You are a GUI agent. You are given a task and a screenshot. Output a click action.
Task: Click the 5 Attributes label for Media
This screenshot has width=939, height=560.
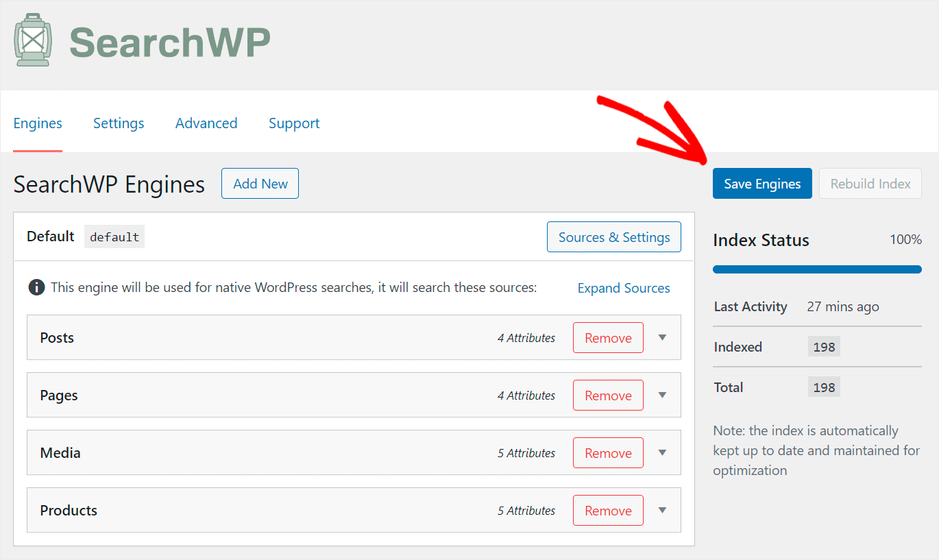(526, 453)
